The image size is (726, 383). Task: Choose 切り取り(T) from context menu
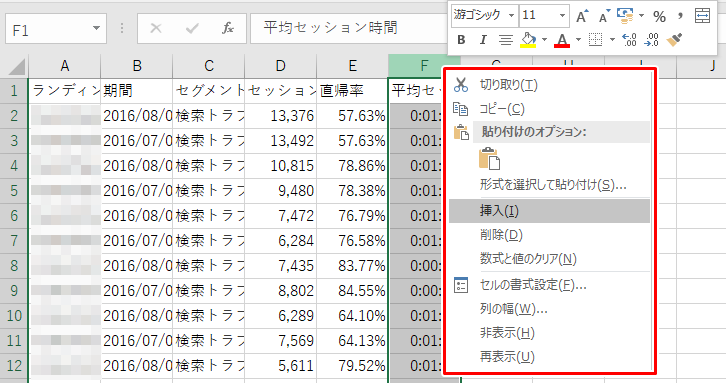tap(549, 85)
